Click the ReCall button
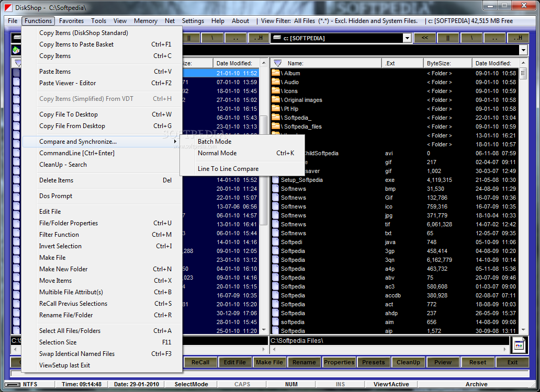 pyautogui.click(x=200, y=362)
